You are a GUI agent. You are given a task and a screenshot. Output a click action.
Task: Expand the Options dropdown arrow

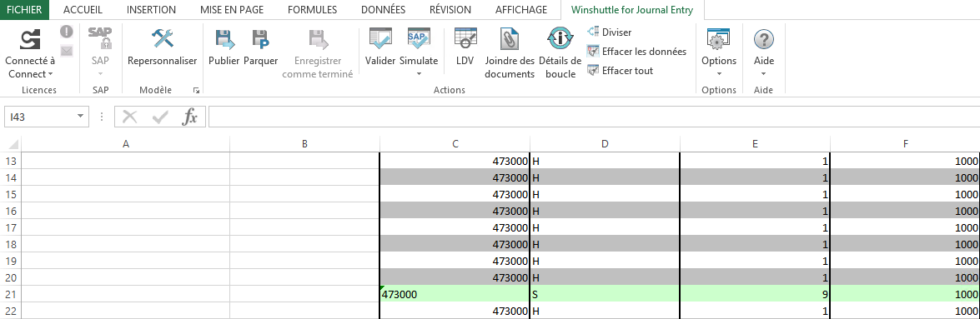click(x=719, y=74)
